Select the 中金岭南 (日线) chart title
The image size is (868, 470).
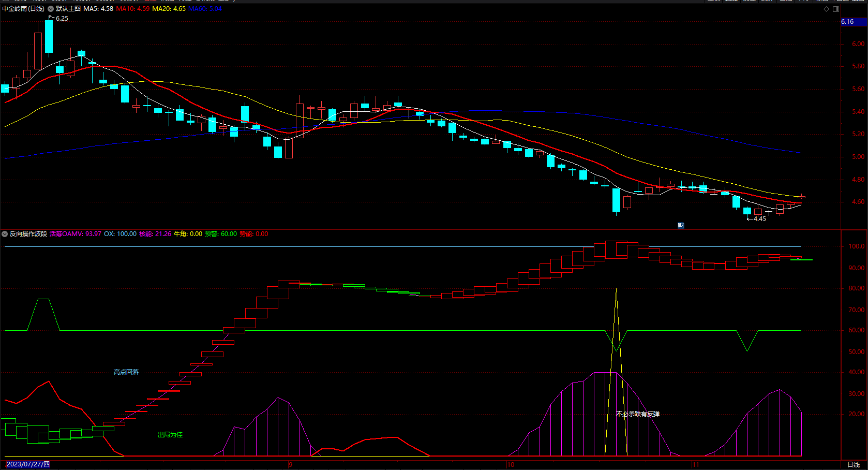point(23,9)
